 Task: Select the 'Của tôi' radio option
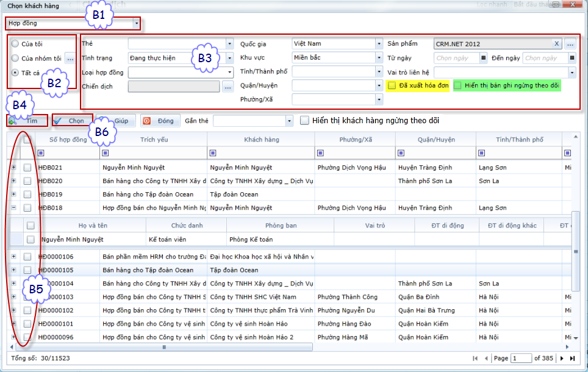tap(15, 44)
